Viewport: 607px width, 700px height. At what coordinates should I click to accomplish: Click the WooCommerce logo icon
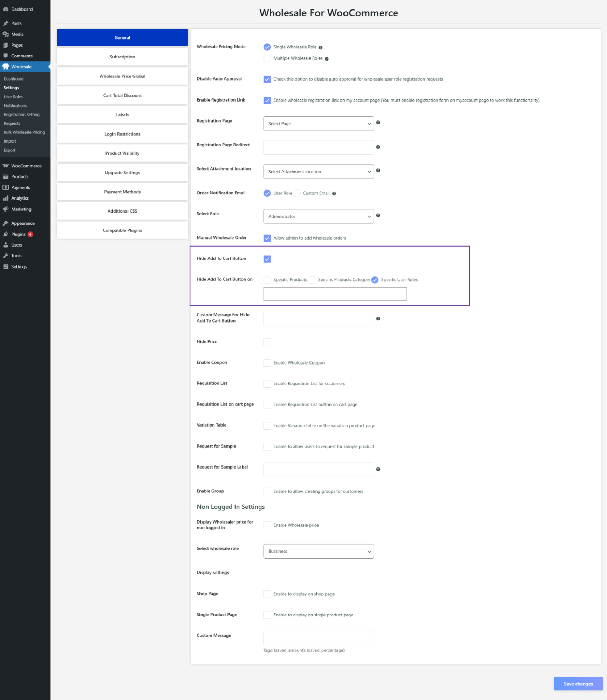6,166
